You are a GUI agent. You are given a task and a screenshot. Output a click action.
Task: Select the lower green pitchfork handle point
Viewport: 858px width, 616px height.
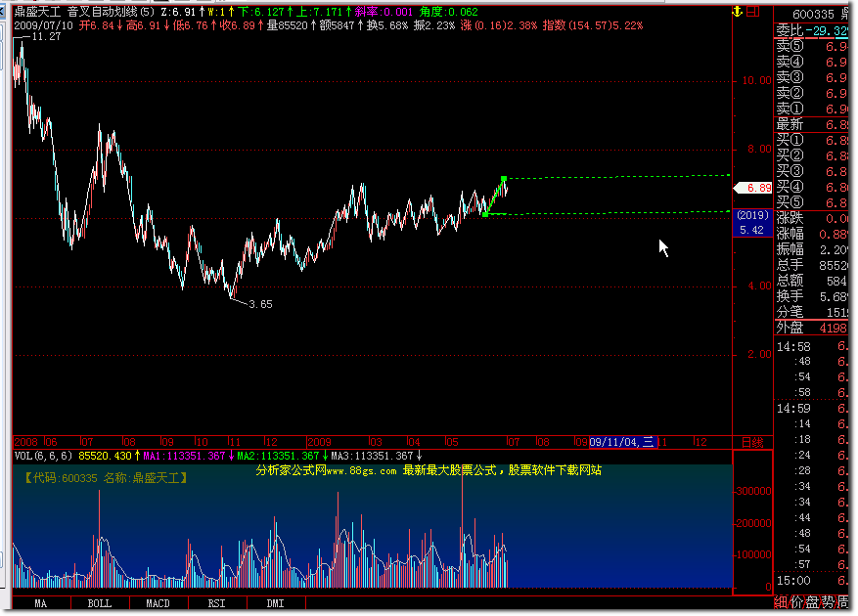[485, 214]
